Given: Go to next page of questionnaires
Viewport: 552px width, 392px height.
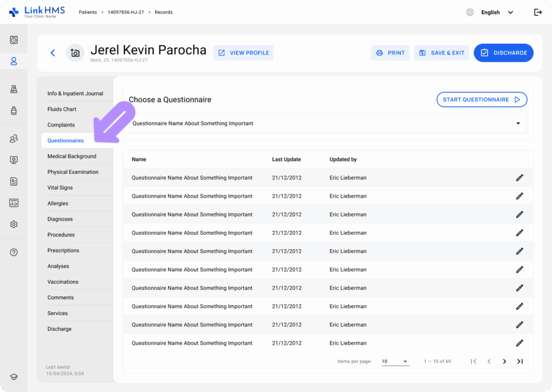Looking at the screenshot, I should point(505,361).
